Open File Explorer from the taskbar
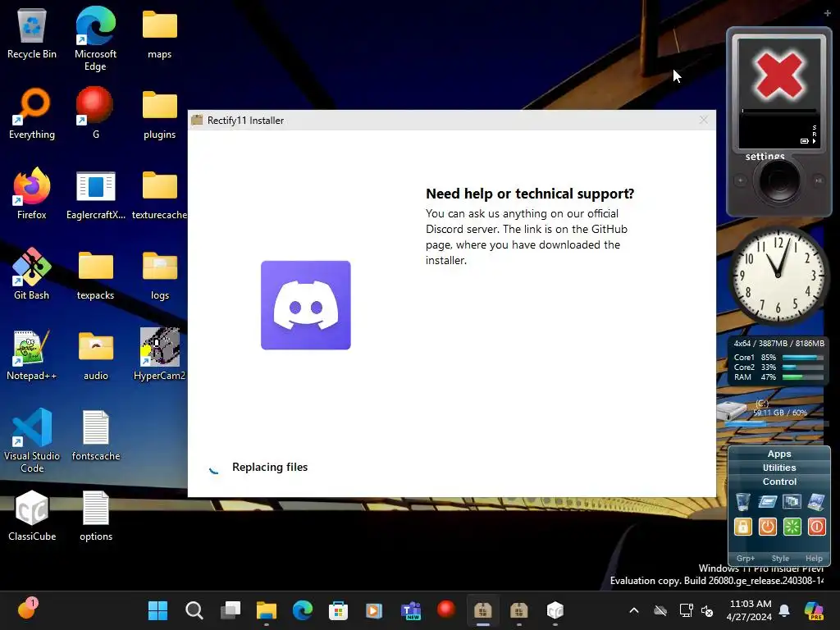840x630 pixels. click(x=267, y=610)
